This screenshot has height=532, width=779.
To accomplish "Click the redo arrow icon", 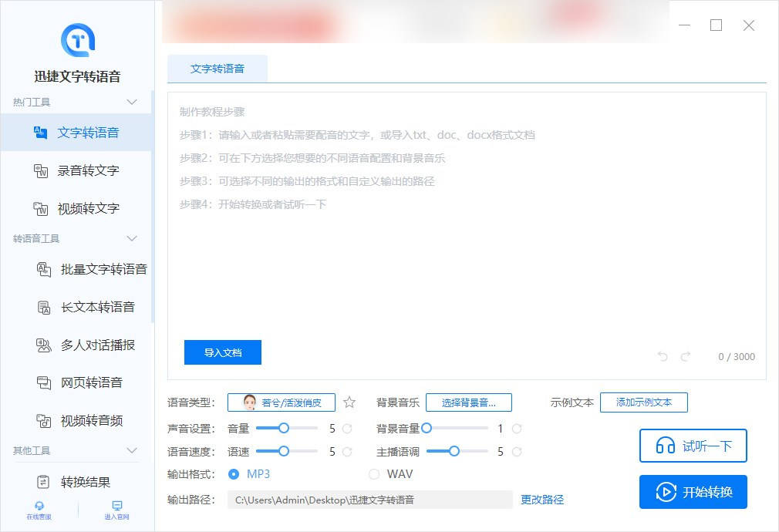I will [686, 356].
